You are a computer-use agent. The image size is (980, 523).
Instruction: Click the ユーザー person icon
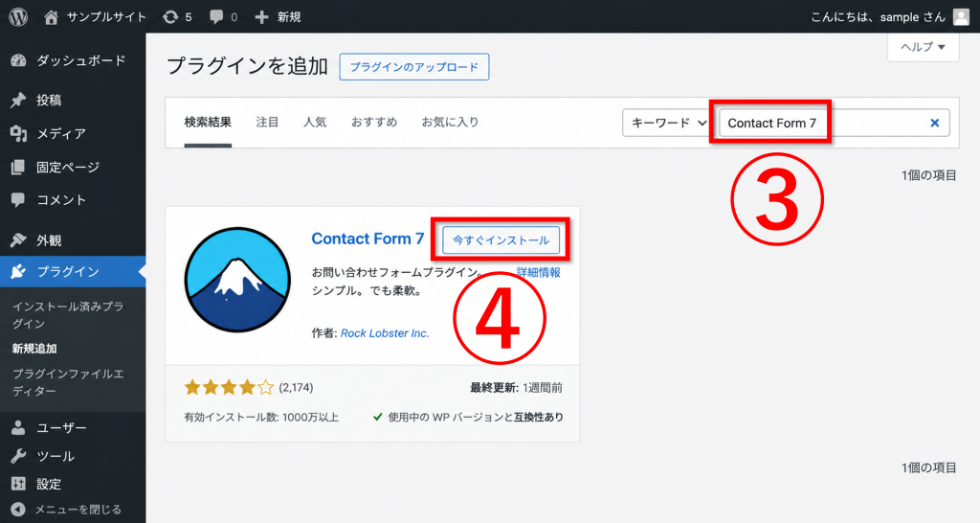tap(19, 428)
